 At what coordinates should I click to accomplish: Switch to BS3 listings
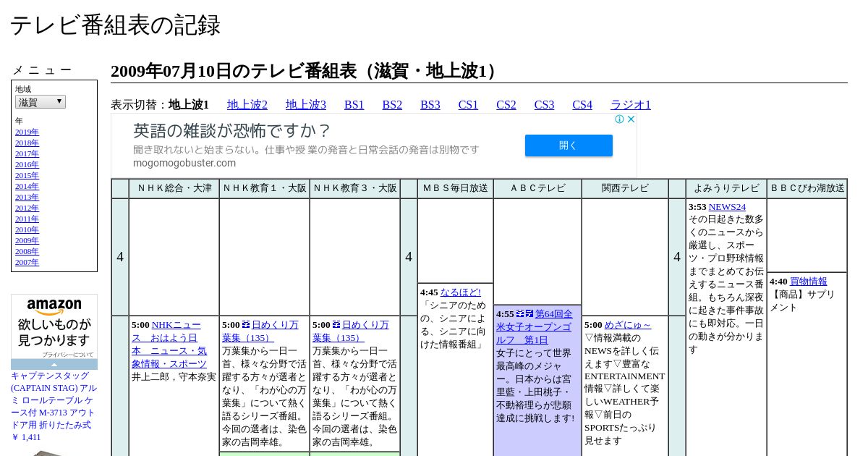[430, 105]
